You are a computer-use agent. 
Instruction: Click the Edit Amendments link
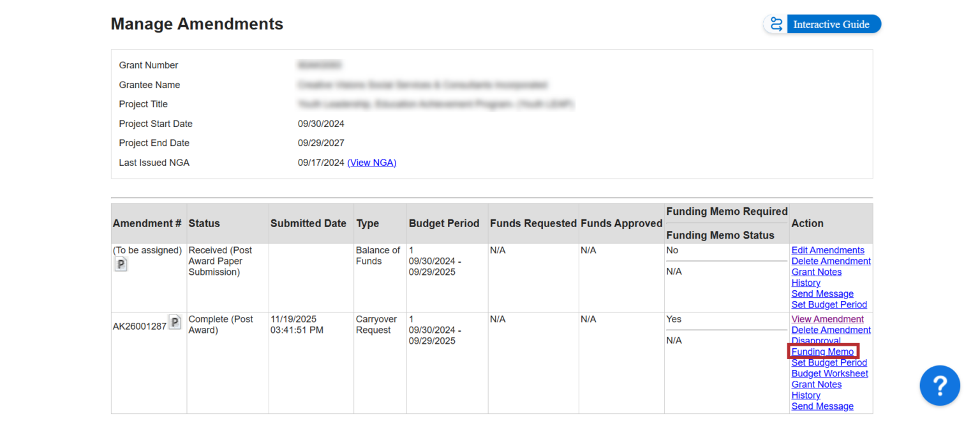pos(828,251)
